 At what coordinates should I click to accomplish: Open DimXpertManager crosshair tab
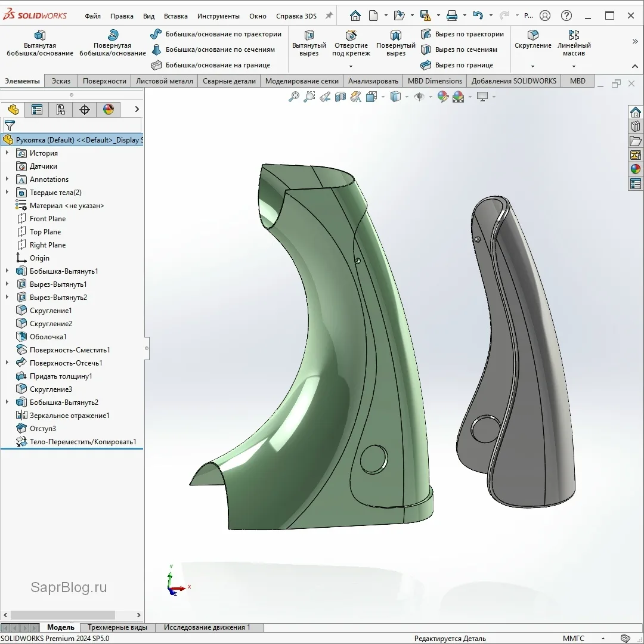coord(85,110)
